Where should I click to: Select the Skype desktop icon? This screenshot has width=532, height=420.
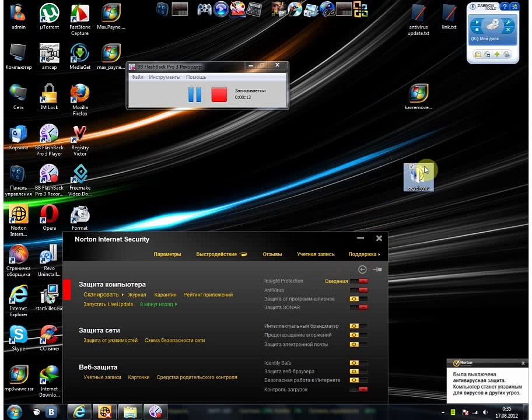(x=18, y=338)
